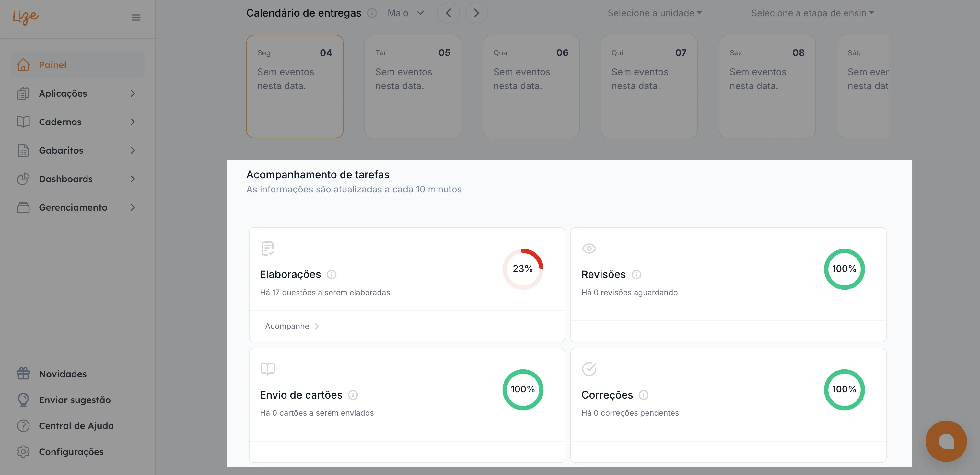Click the 23% Elaborações progress ring
The image size is (980, 475).
click(x=523, y=269)
